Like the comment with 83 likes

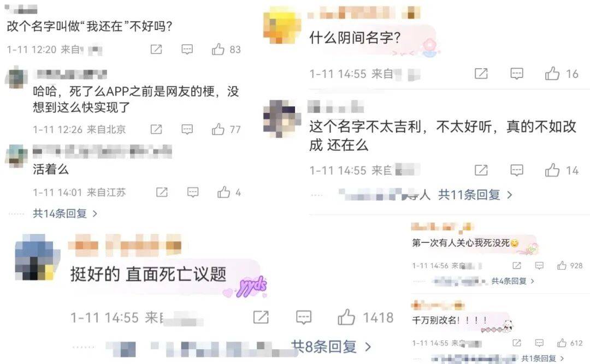(x=218, y=49)
